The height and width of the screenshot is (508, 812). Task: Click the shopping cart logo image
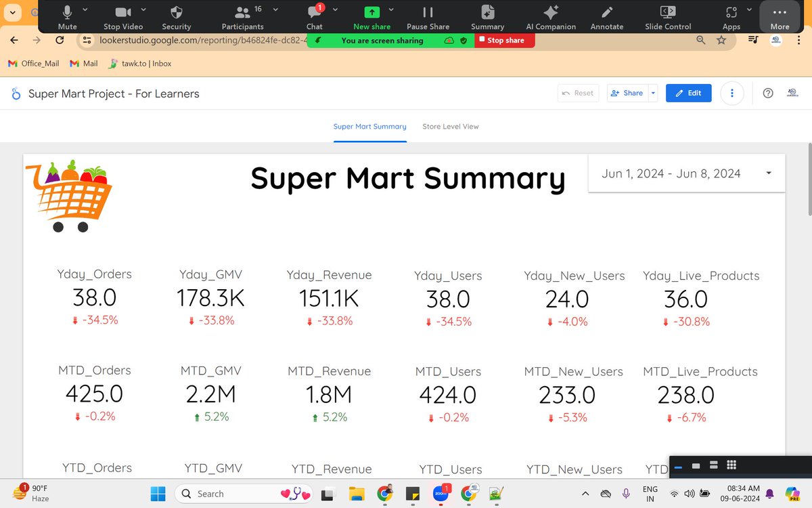click(70, 196)
